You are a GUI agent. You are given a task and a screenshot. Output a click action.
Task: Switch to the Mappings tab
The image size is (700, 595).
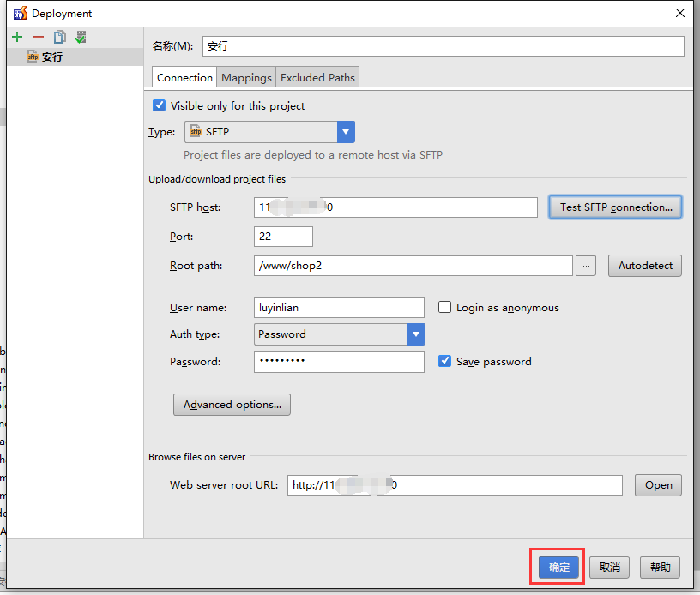(x=246, y=77)
